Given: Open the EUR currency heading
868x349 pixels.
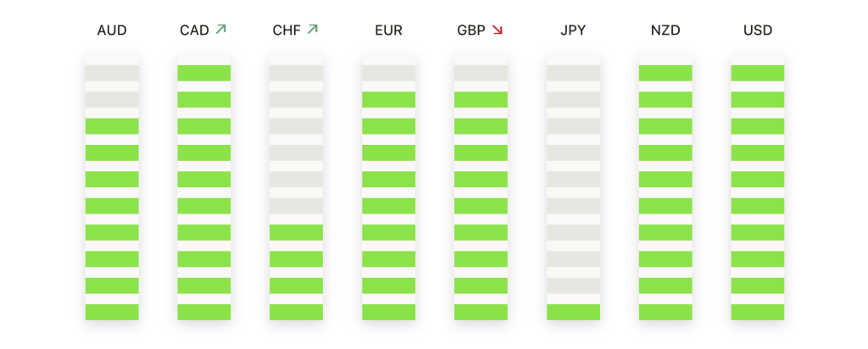Looking at the screenshot, I should point(388,30).
